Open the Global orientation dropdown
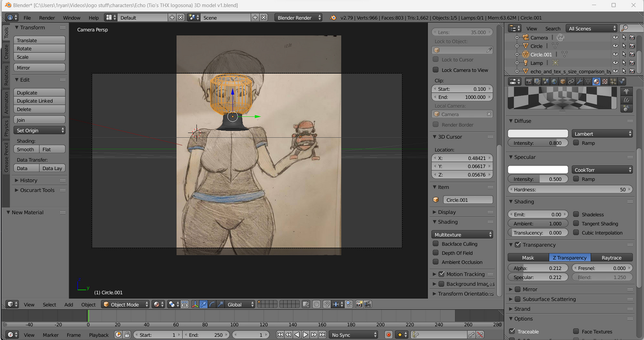This screenshot has width=644, height=340. (x=239, y=304)
